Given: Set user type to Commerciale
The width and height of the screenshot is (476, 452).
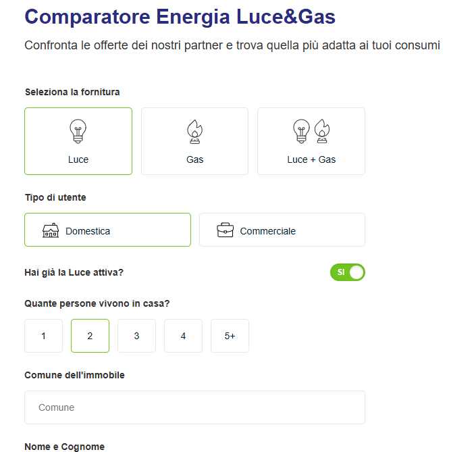Looking at the screenshot, I should click(x=267, y=231).
